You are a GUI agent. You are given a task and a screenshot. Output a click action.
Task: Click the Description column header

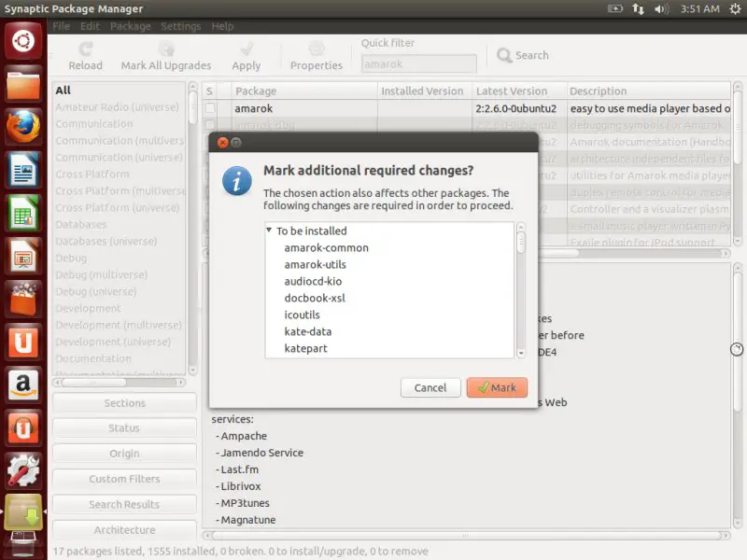pos(649,91)
